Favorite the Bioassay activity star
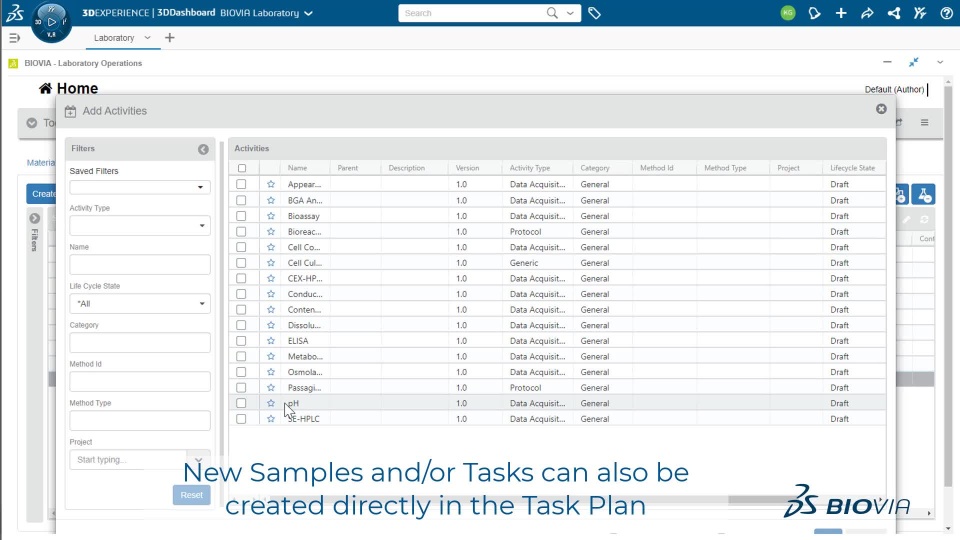 (271, 216)
